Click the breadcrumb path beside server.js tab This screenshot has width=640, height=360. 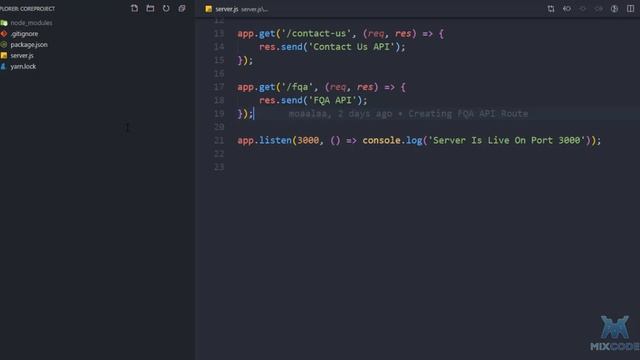254,9
